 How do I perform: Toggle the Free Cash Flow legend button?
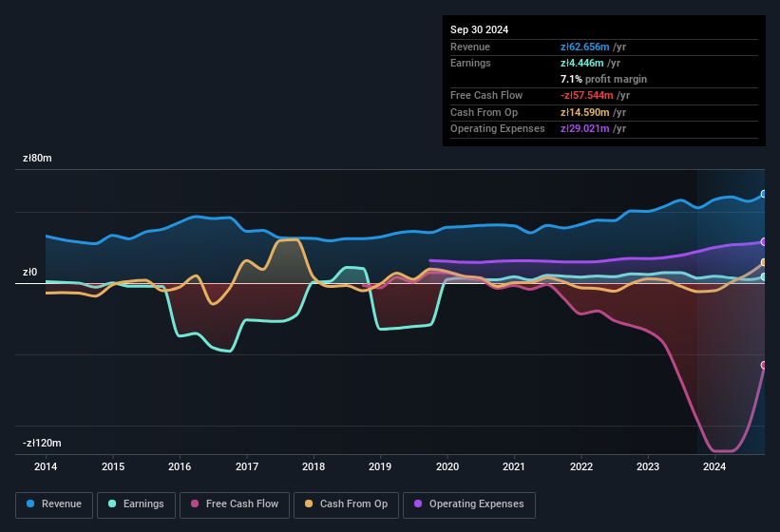click(235, 504)
